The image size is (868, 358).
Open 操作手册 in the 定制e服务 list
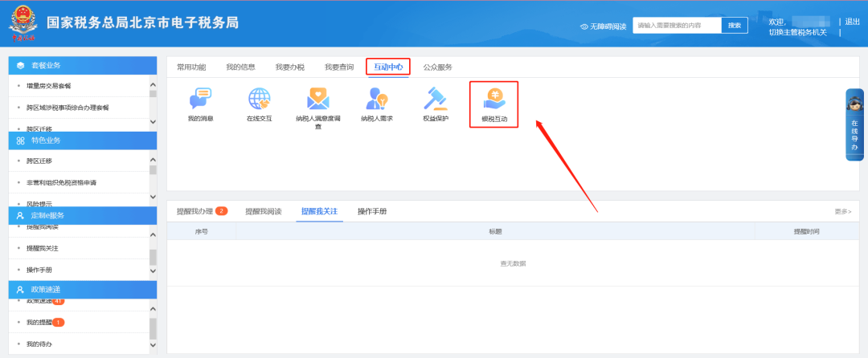39,271
